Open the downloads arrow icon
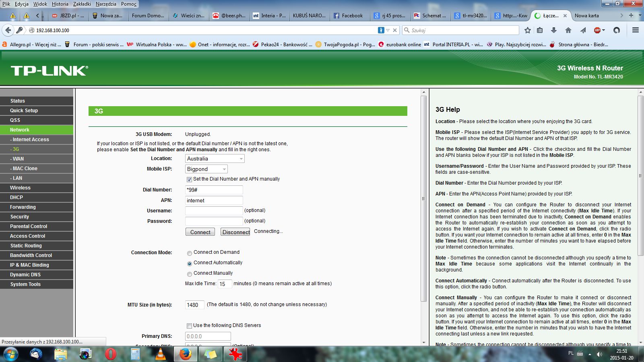 [554, 30]
